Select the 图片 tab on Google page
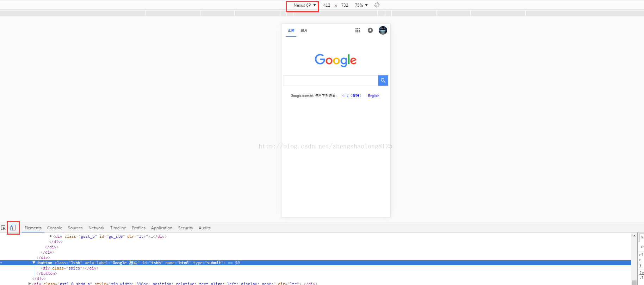Image resolution: width=644 pixels, height=285 pixels. pyautogui.click(x=304, y=30)
